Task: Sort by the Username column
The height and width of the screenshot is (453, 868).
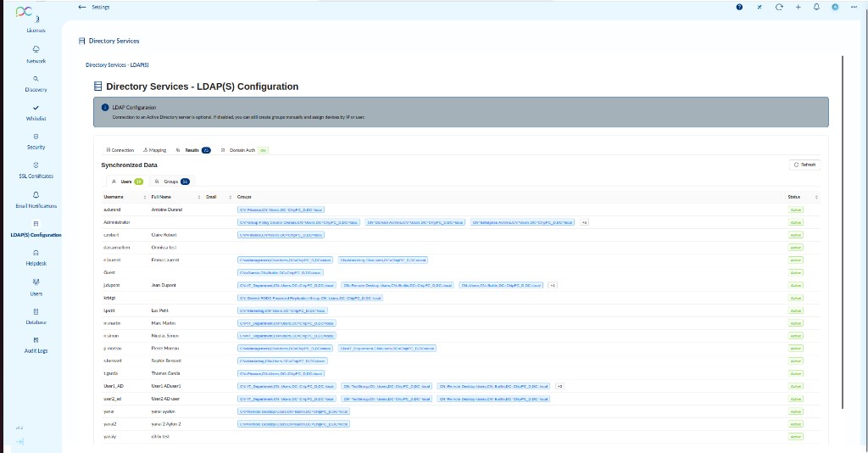Action: [x=125, y=197]
